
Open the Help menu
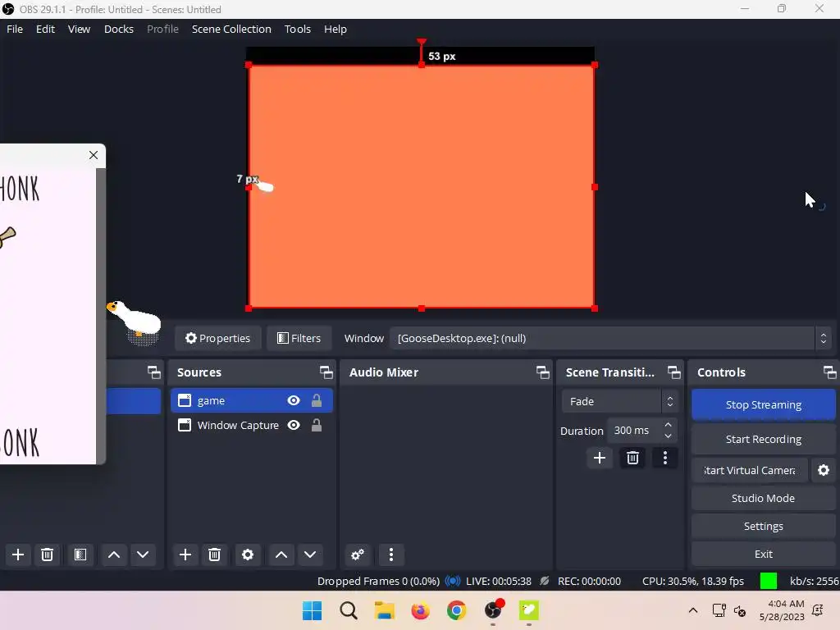click(336, 29)
